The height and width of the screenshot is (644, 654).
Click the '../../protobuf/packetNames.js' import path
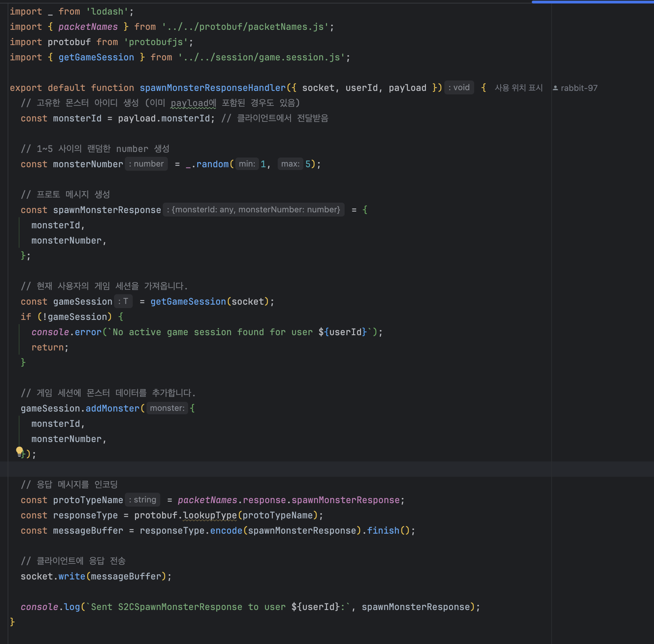(x=245, y=27)
